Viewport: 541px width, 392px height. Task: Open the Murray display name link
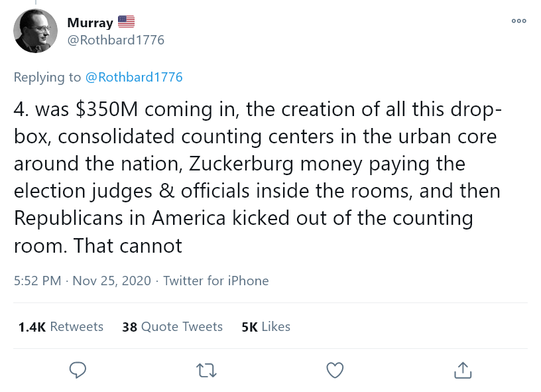pyautogui.click(x=90, y=23)
